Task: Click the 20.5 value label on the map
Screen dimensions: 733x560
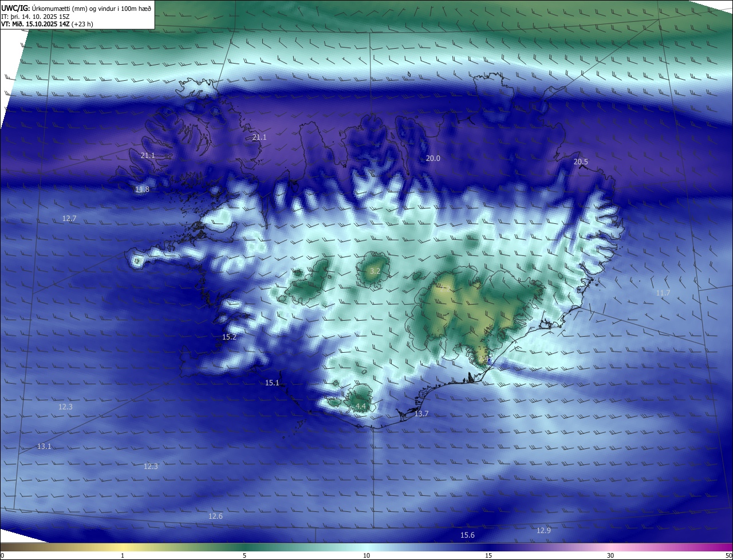Action: pyautogui.click(x=581, y=162)
